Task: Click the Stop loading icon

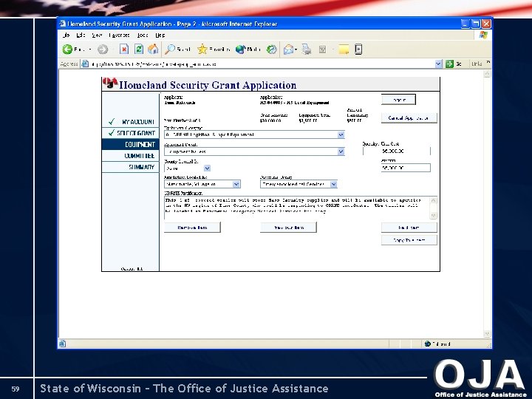Action: (x=124, y=50)
